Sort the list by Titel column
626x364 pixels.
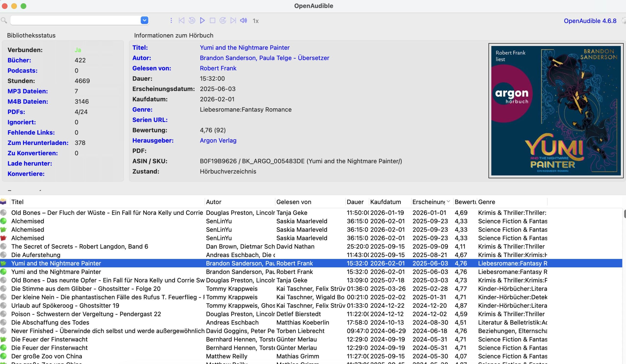(17, 202)
